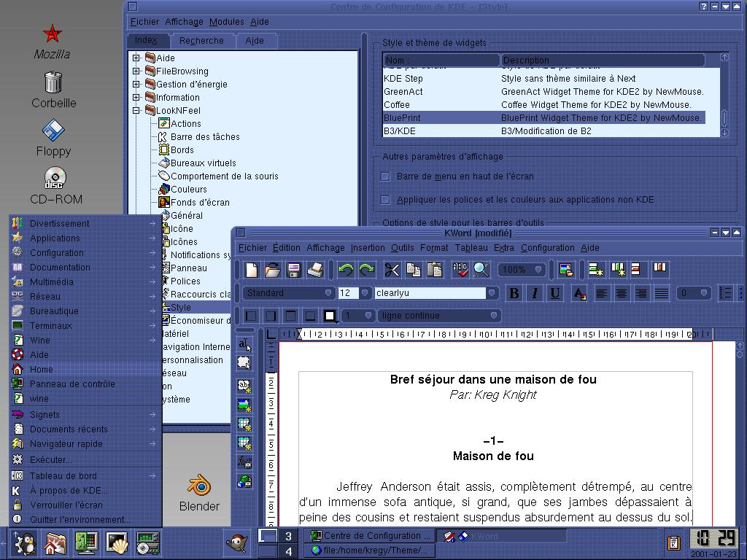Screen dimensions: 747x560
Task: Switch to the Recherche tab
Action: pyautogui.click(x=201, y=41)
